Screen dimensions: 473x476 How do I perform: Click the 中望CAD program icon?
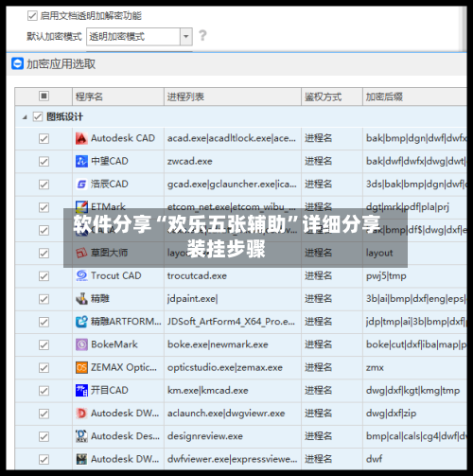click(81, 161)
